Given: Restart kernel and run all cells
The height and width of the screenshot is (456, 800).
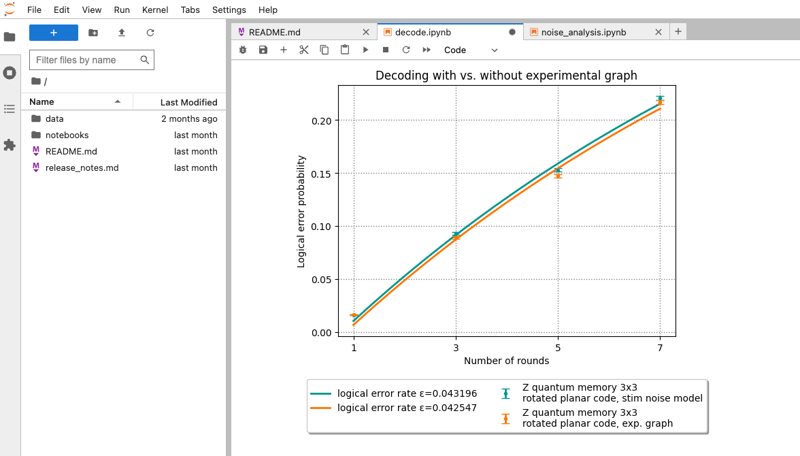Looking at the screenshot, I should click(x=427, y=50).
